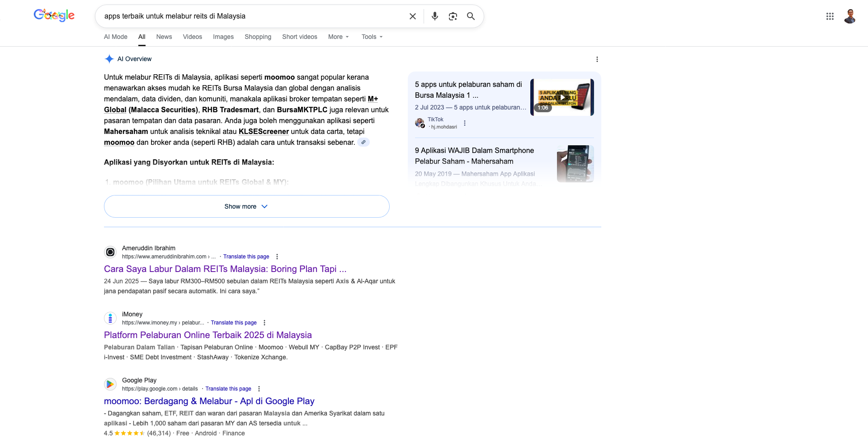Open the Google account profile avatar
Image resolution: width=868 pixels, height=439 pixels.
pos(849,16)
